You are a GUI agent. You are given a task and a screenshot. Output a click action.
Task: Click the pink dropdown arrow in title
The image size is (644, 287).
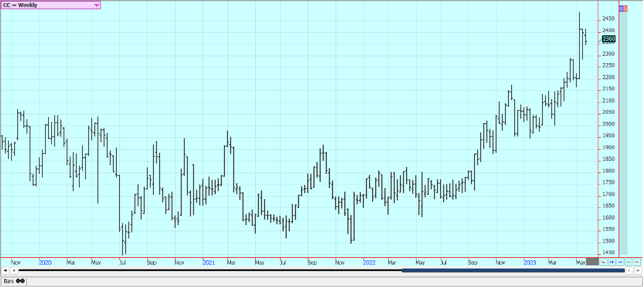pyautogui.click(x=96, y=5)
